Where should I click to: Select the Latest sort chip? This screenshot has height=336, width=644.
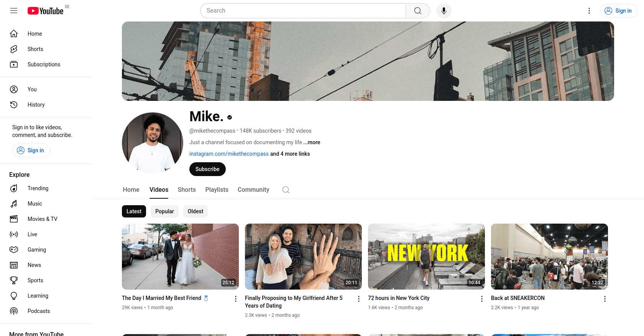click(134, 211)
